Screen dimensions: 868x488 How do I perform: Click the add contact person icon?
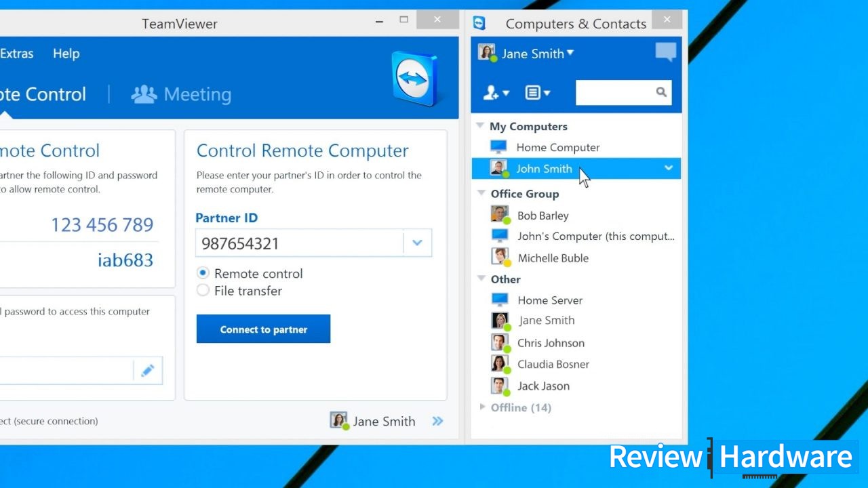pos(496,93)
